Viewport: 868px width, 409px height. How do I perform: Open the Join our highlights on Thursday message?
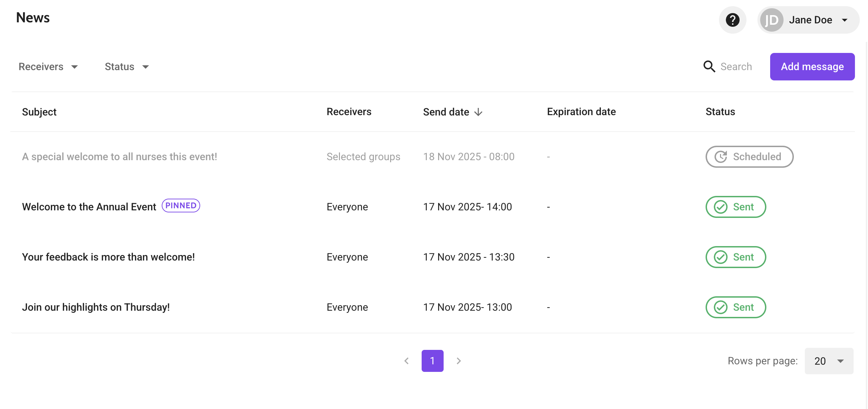96,307
